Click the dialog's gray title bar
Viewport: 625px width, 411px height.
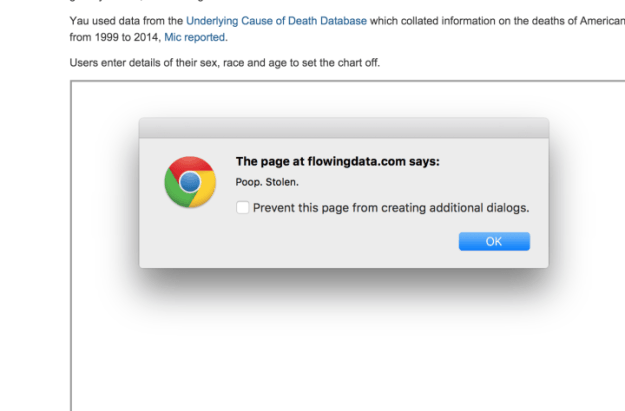point(343,128)
